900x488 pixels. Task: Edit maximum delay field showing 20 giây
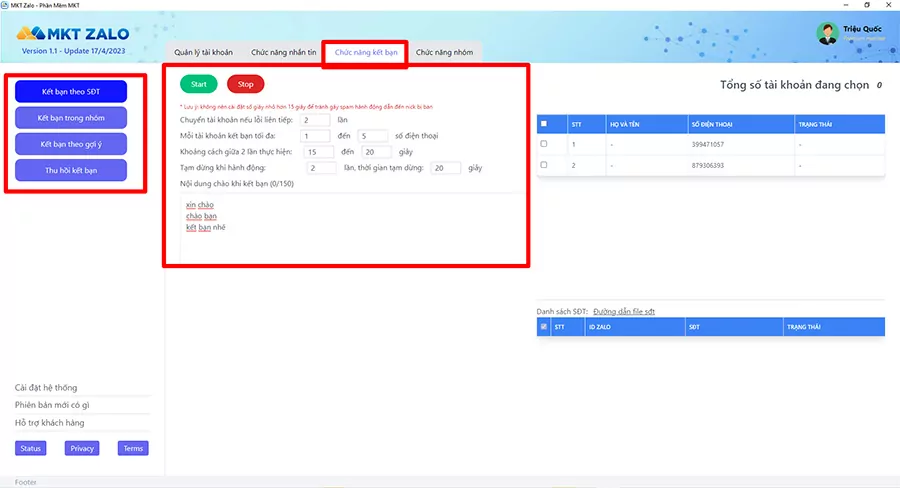376,152
